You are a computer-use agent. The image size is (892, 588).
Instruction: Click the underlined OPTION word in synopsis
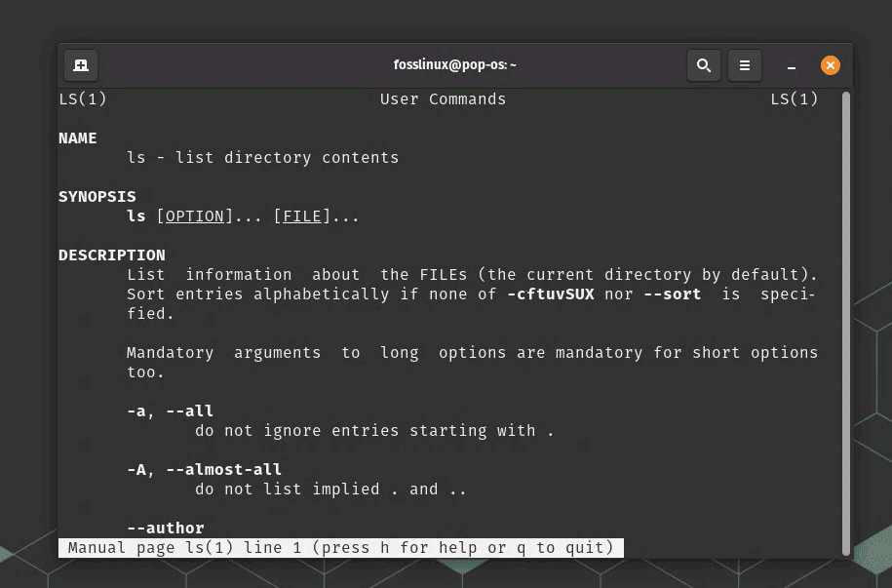(195, 216)
